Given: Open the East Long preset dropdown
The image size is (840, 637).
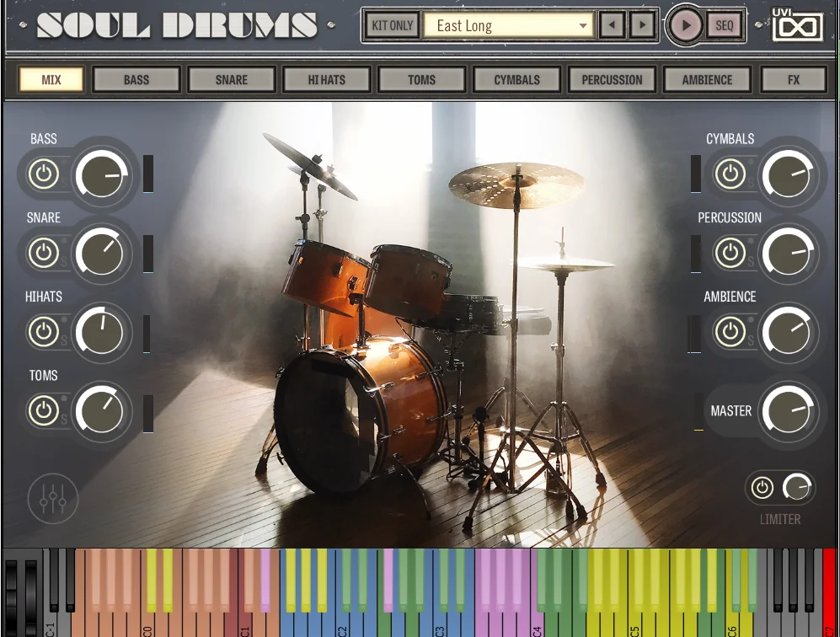Looking at the screenshot, I should pos(509,25).
